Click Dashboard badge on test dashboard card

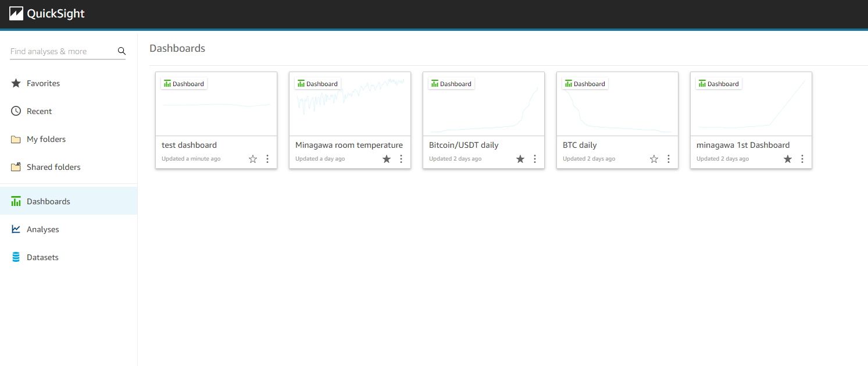point(184,84)
